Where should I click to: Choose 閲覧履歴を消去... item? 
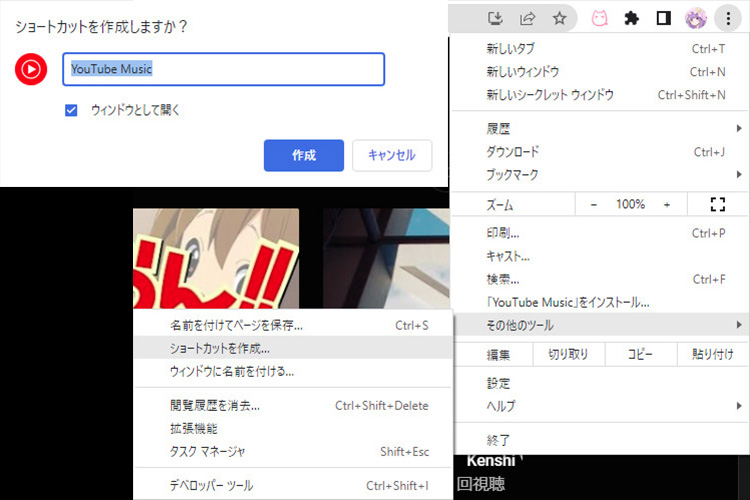point(293,405)
